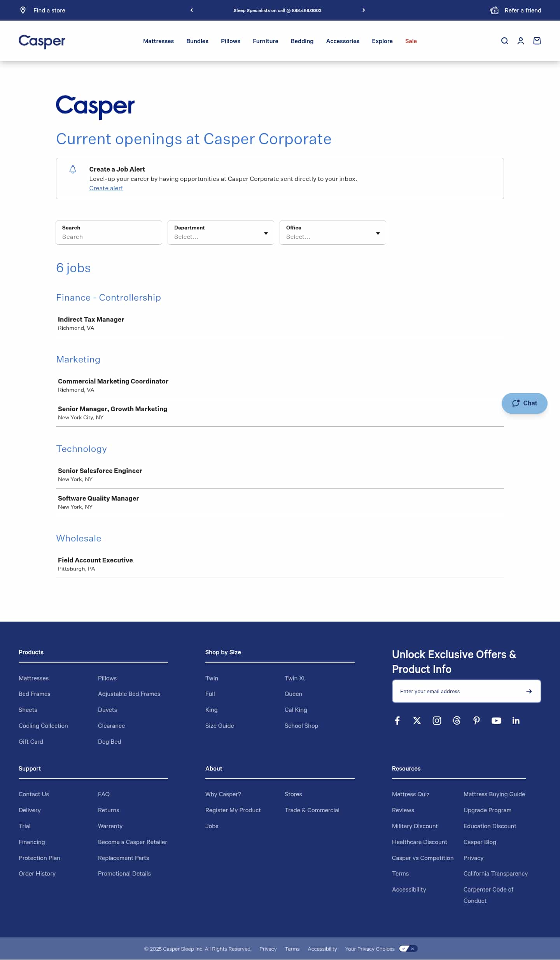Open the account profile icon

(x=521, y=41)
